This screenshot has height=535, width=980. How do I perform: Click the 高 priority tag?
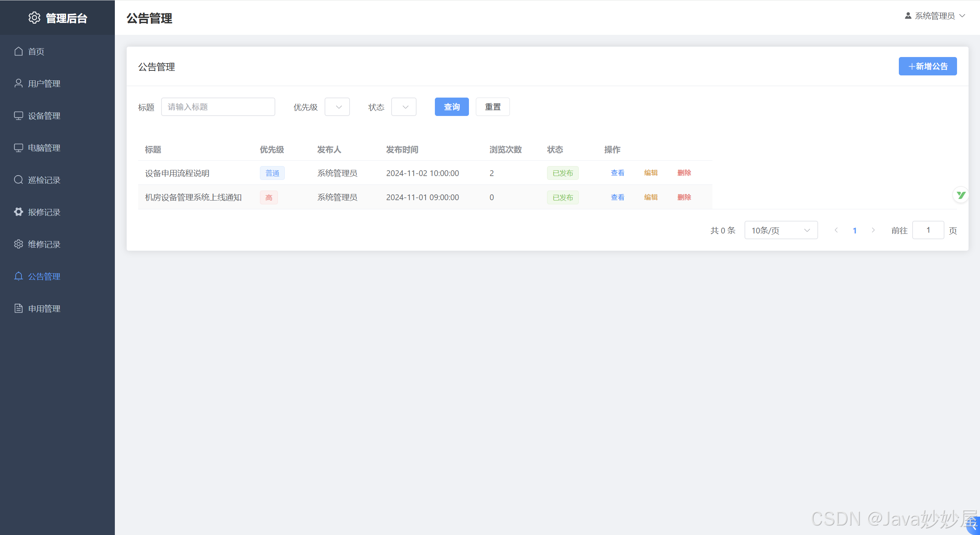click(x=269, y=197)
